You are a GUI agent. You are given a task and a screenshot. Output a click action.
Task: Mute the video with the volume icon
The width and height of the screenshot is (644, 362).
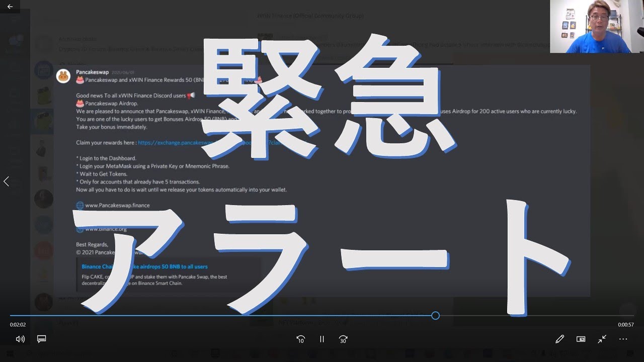[20, 339]
